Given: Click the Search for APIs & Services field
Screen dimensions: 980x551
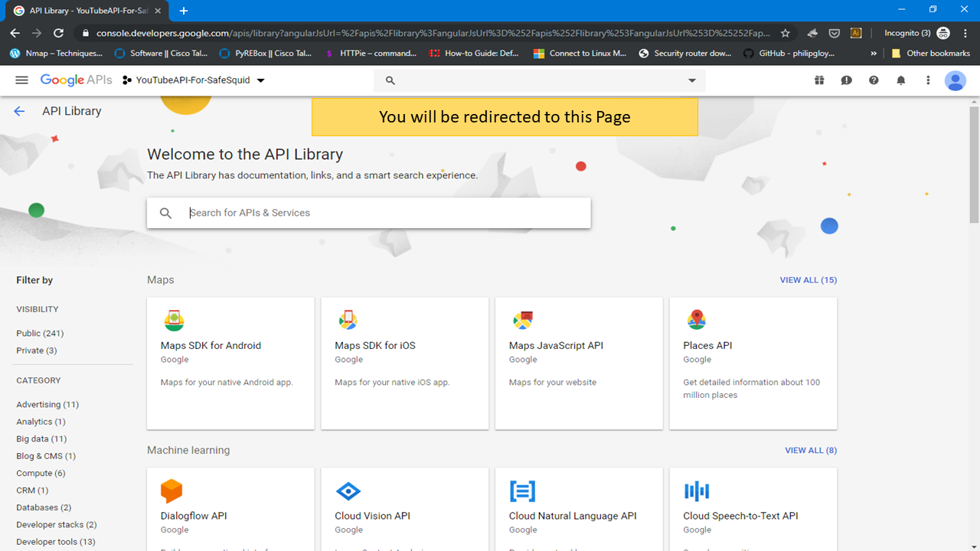Looking at the screenshot, I should [x=383, y=213].
